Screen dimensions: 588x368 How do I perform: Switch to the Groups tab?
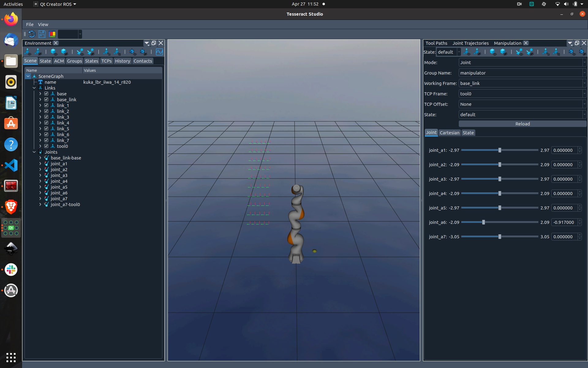click(74, 61)
